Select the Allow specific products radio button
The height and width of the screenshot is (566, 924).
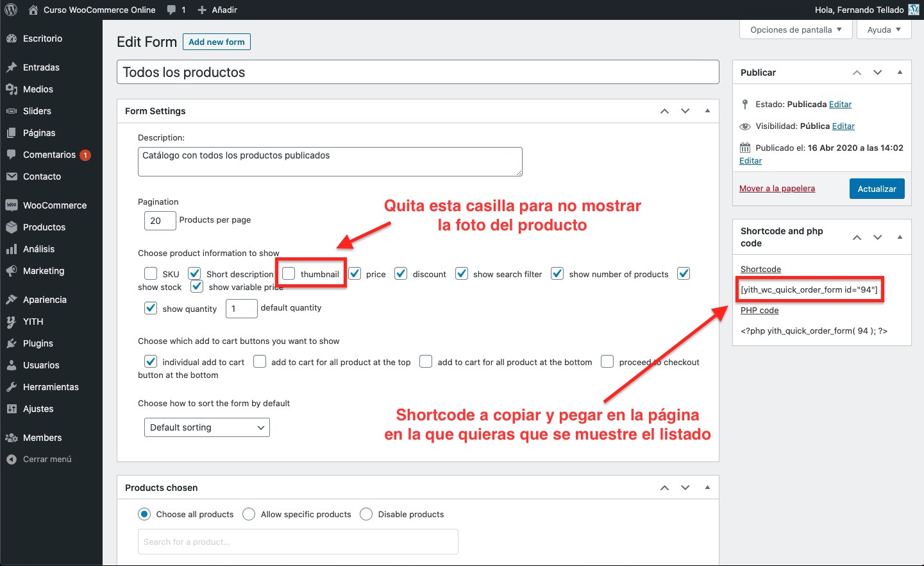pyautogui.click(x=249, y=514)
